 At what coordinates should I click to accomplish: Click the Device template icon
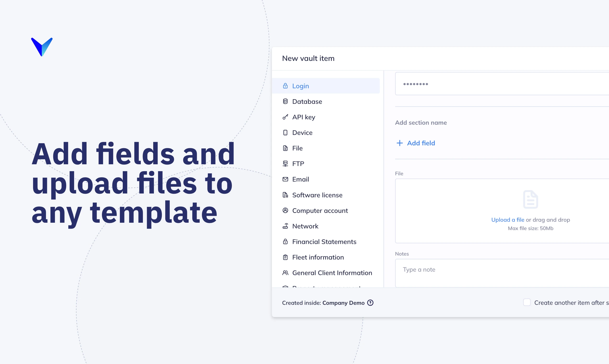(x=285, y=133)
